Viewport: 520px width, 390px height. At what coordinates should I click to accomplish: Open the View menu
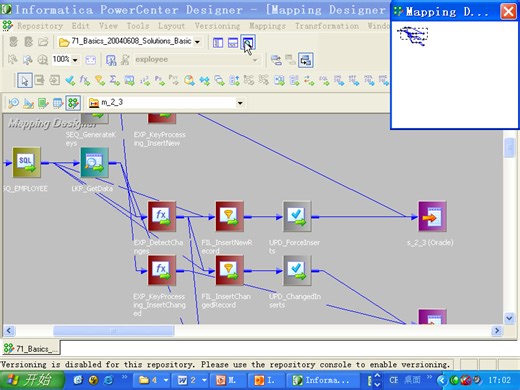(108, 26)
